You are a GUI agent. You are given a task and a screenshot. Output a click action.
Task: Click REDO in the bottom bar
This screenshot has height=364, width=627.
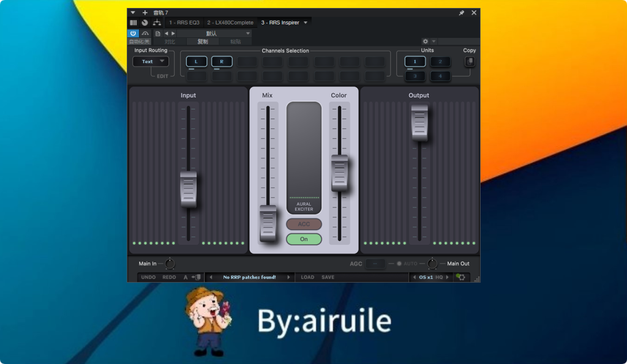coord(169,277)
